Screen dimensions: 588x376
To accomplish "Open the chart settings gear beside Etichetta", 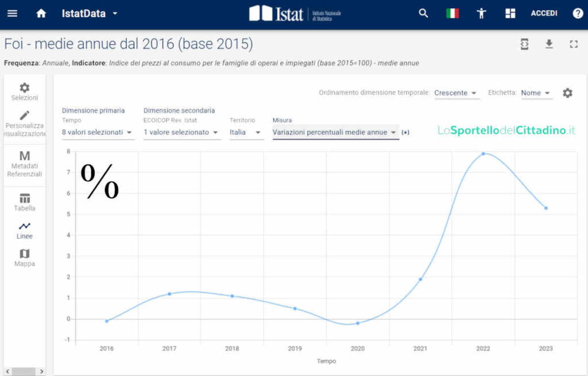I will click(x=567, y=93).
